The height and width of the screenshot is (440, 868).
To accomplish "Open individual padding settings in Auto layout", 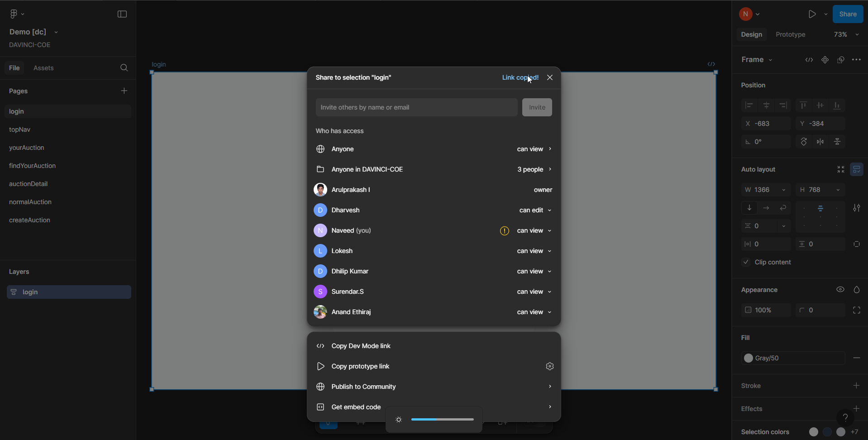I will pos(857,244).
